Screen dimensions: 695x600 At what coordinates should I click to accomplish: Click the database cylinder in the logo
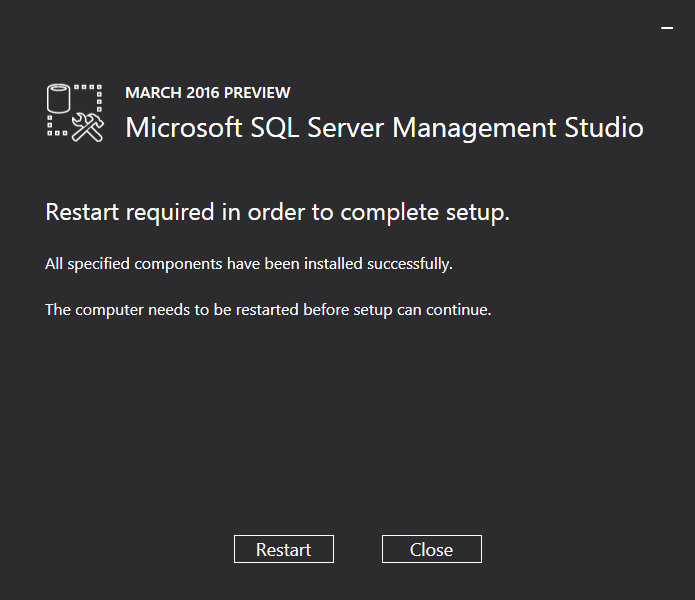59,98
